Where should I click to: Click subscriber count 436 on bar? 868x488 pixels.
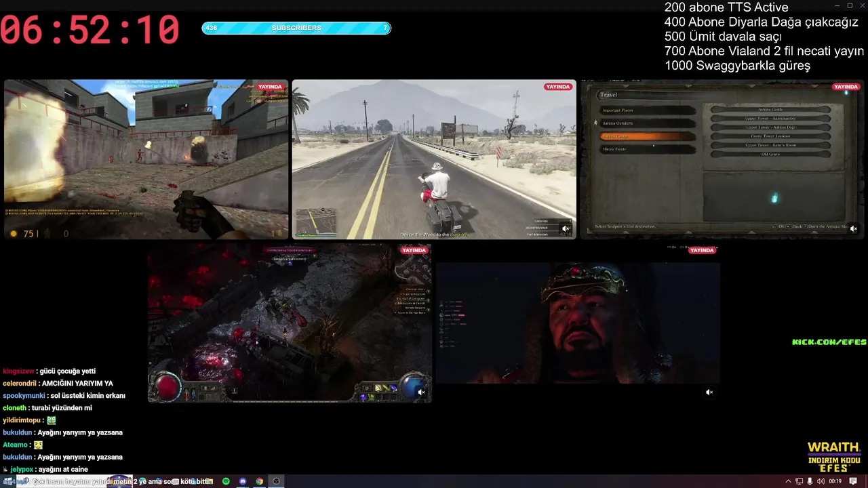[212, 28]
